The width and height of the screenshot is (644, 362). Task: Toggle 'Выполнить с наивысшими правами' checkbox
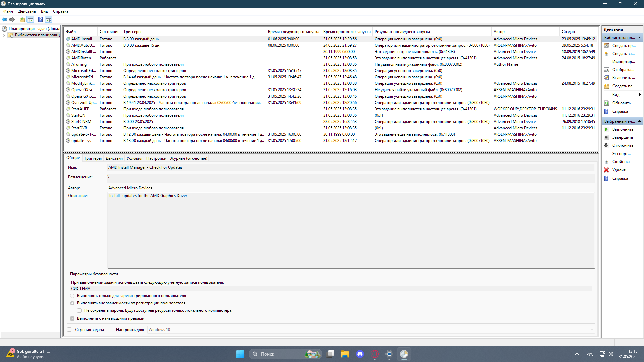pos(72,319)
